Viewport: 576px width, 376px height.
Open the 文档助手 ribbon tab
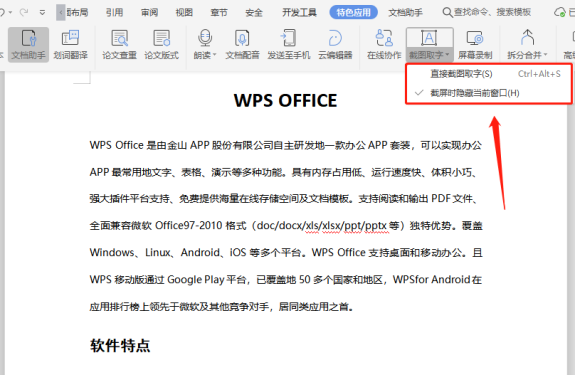pyautogui.click(x=405, y=12)
